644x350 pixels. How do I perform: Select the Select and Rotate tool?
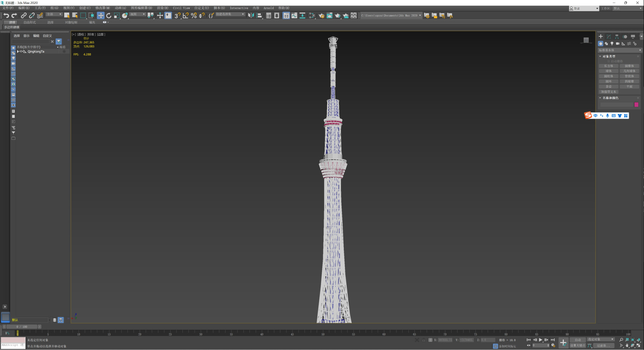[x=109, y=15]
